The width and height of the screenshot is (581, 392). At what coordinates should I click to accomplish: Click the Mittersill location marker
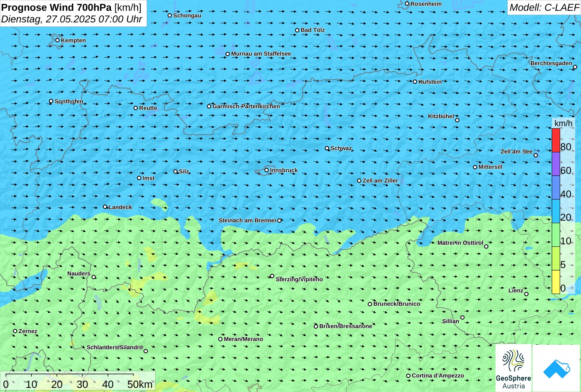click(475, 167)
